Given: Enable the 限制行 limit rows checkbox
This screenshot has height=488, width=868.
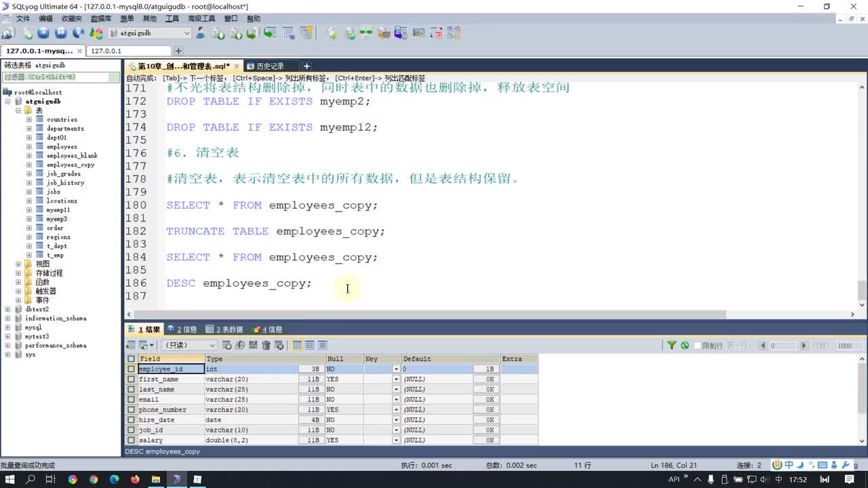Looking at the screenshot, I should (x=696, y=346).
